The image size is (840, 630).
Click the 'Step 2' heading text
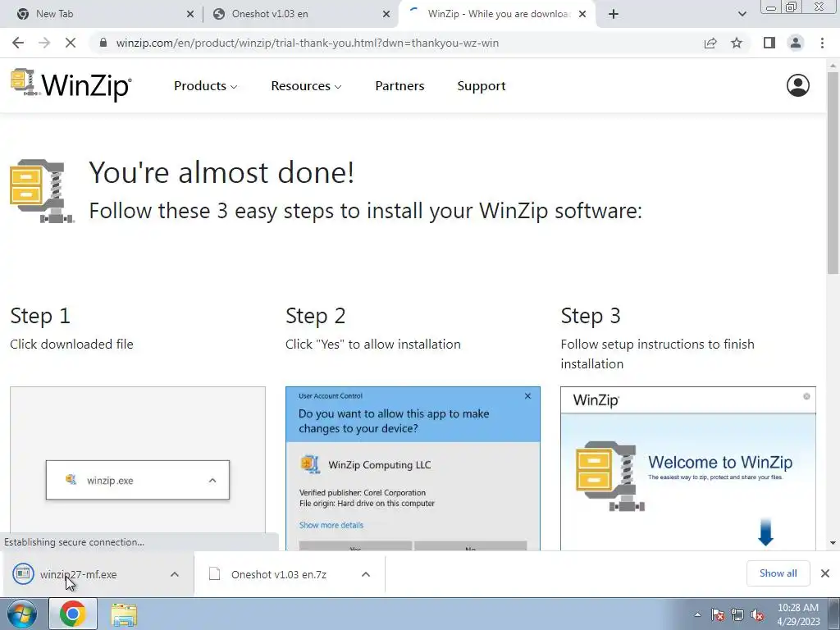316,316
